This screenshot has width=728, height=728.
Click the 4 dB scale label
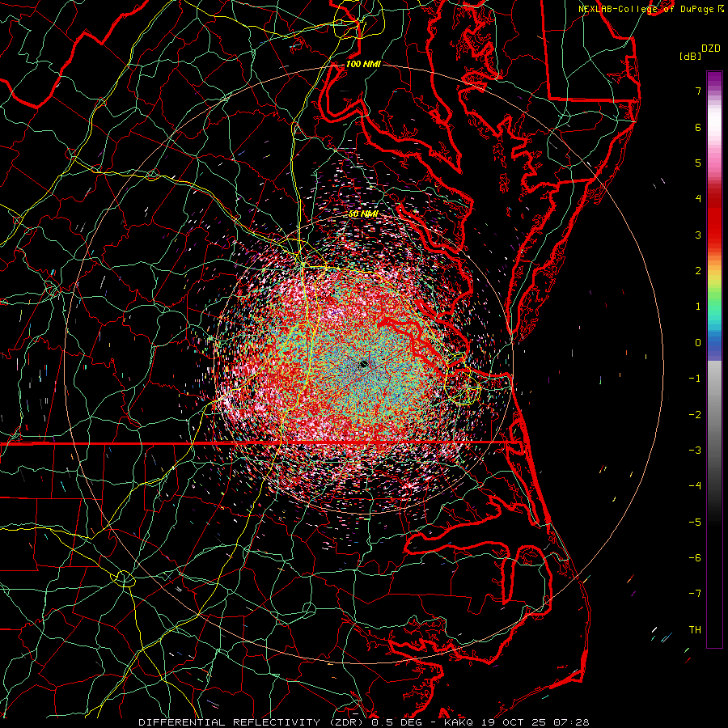[x=698, y=199]
